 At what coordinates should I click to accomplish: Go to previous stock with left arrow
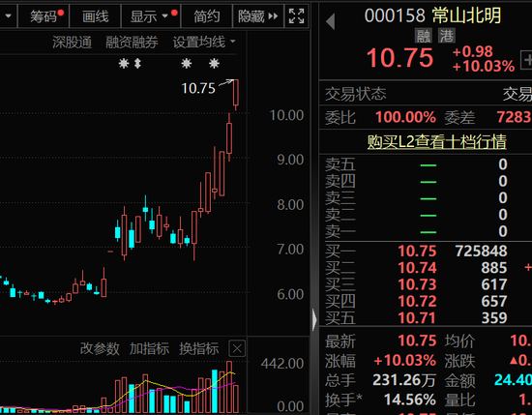pyautogui.click(x=331, y=21)
